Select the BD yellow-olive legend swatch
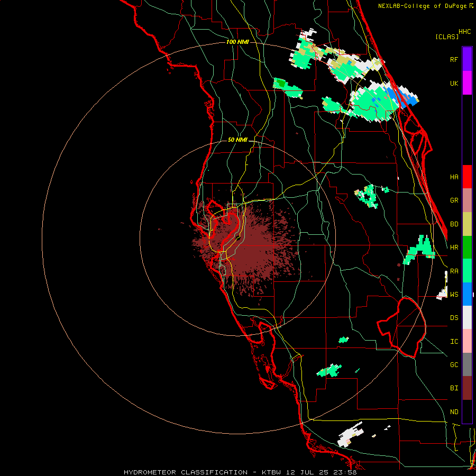Screen dimensions: 476x476 [x=467, y=224]
